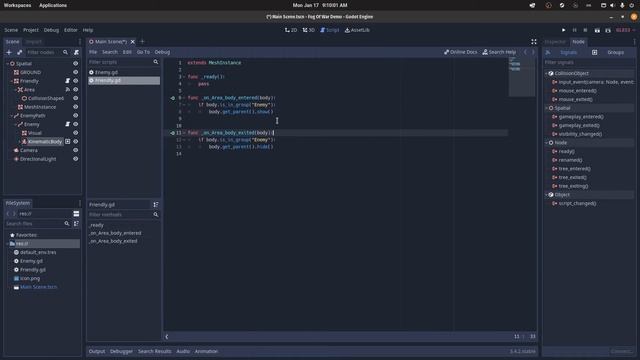Play a custom scene icon
The height and width of the screenshot is (360, 640).
tap(608, 30)
